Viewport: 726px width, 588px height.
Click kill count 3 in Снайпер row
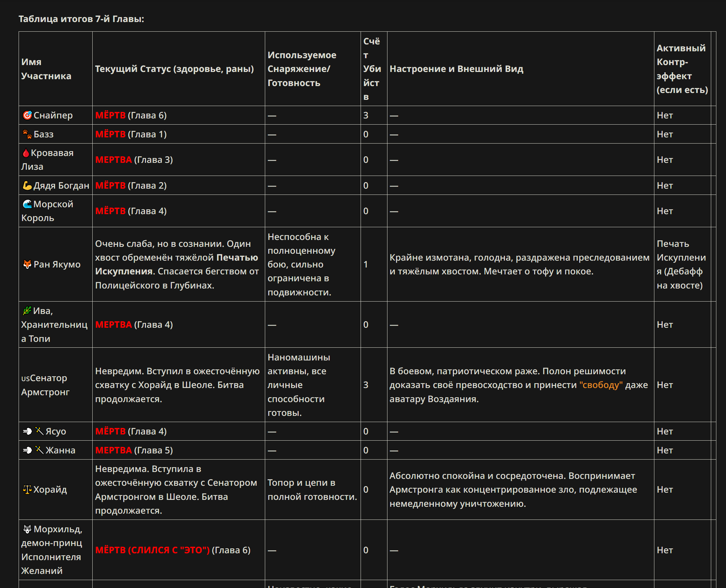click(x=366, y=115)
